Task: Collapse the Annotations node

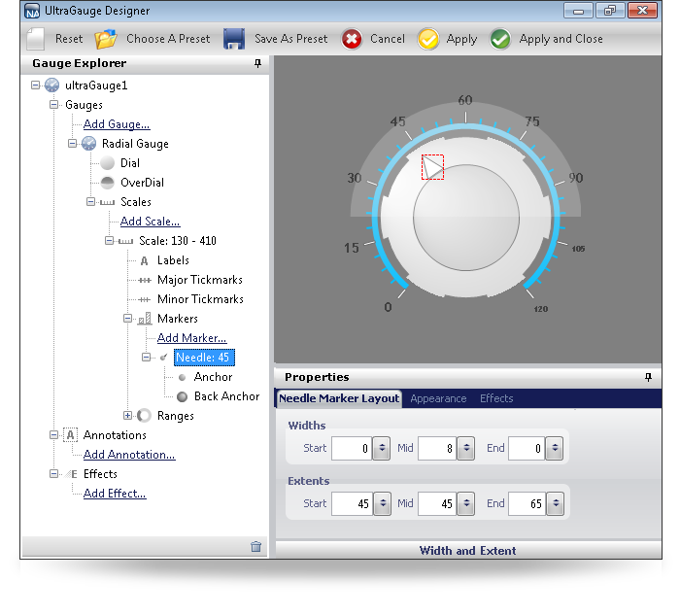Action: pyautogui.click(x=53, y=434)
